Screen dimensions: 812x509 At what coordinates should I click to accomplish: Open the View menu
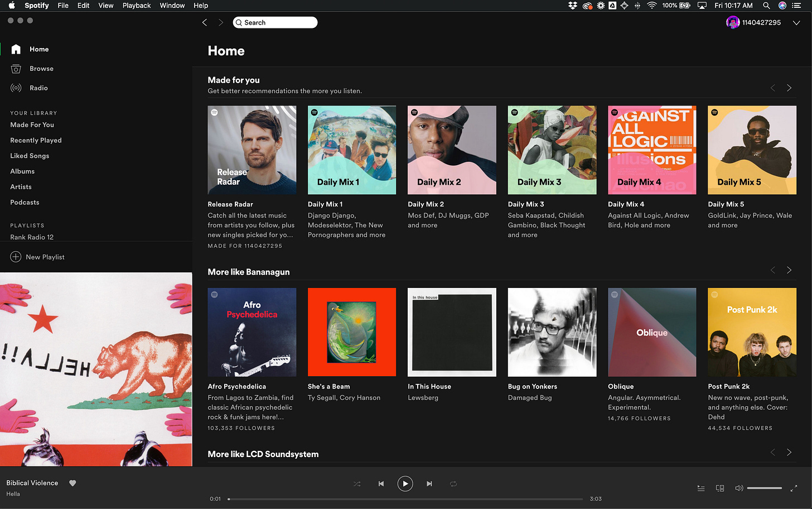coord(106,6)
